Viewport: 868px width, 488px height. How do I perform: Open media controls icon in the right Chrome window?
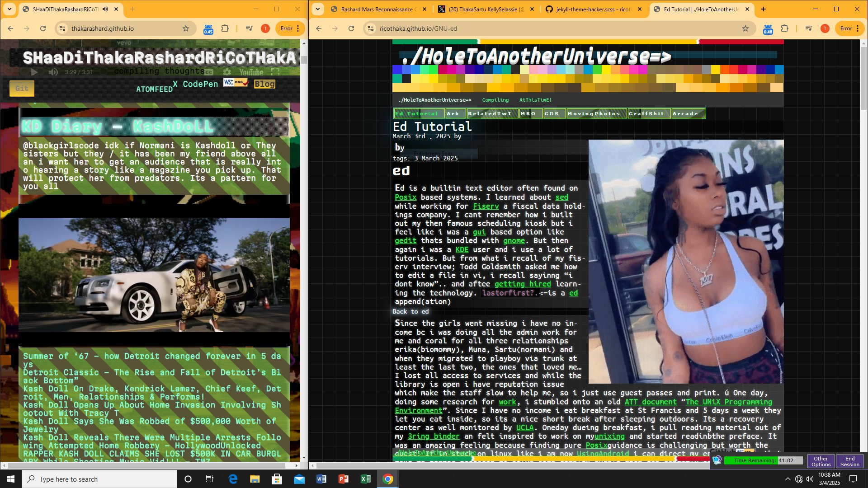click(x=809, y=28)
